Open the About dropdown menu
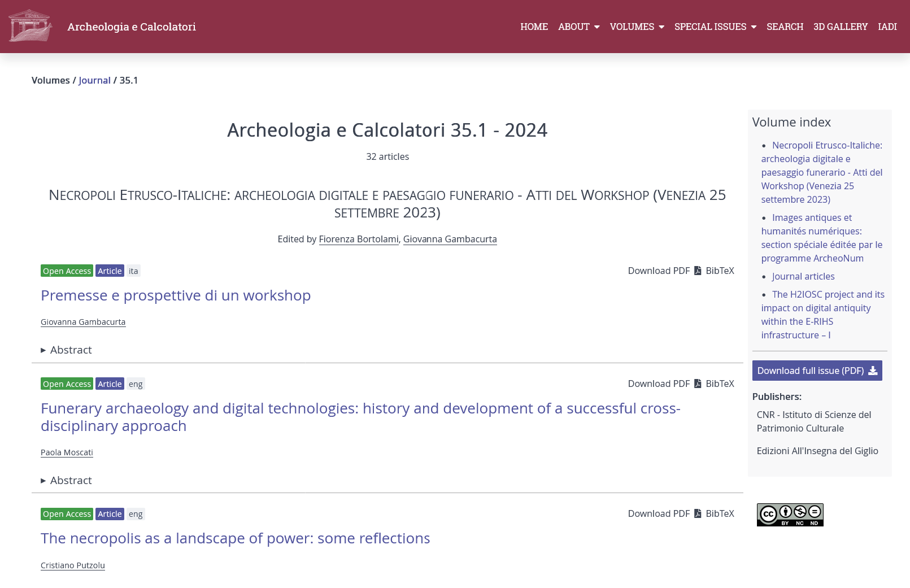Image resolution: width=910 pixels, height=588 pixels. pos(578,27)
